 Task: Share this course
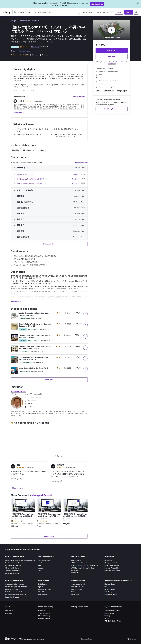point(98,91)
